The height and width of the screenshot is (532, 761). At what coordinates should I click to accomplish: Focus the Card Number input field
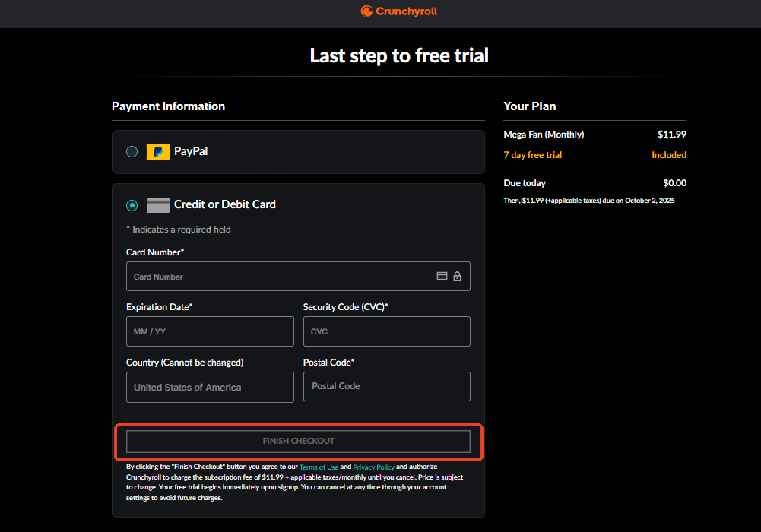pos(281,277)
